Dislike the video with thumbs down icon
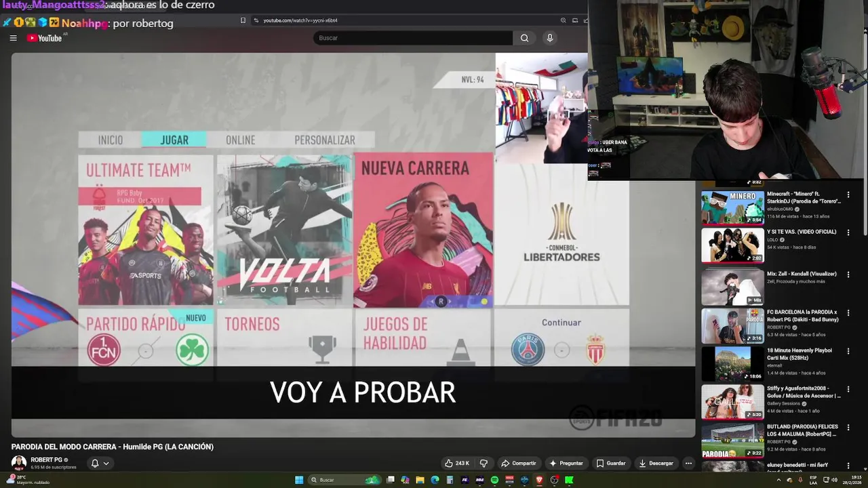 click(484, 463)
